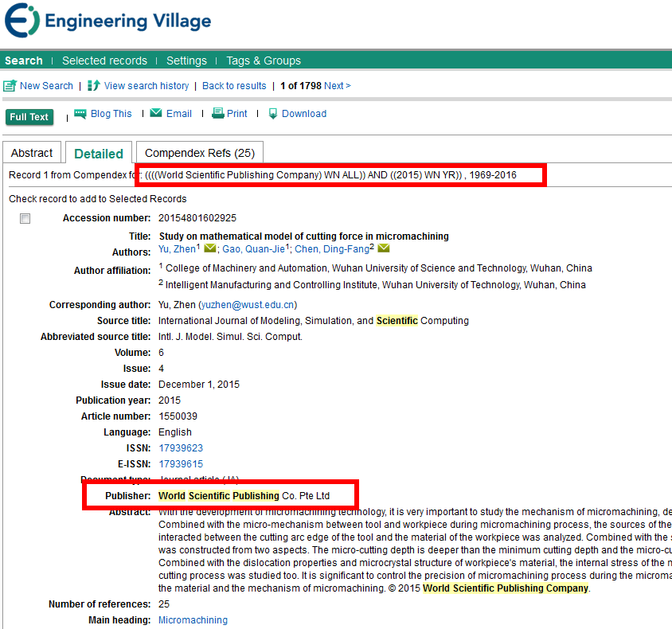This screenshot has height=629, width=672.
Task: Check the box to select this record
Action: click(x=25, y=219)
